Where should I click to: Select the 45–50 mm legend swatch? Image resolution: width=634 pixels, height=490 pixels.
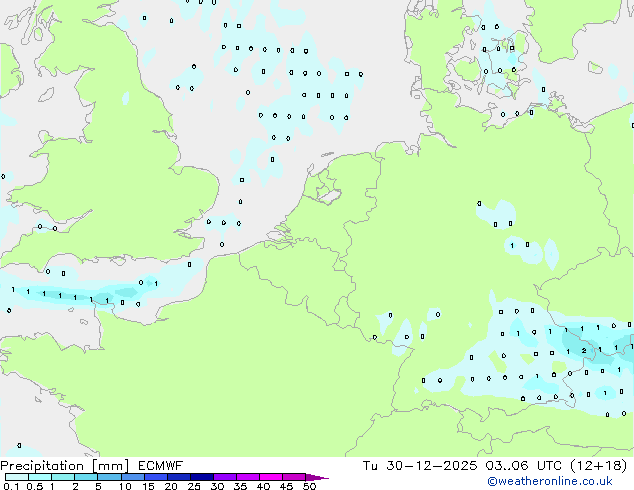click(294, 477)
